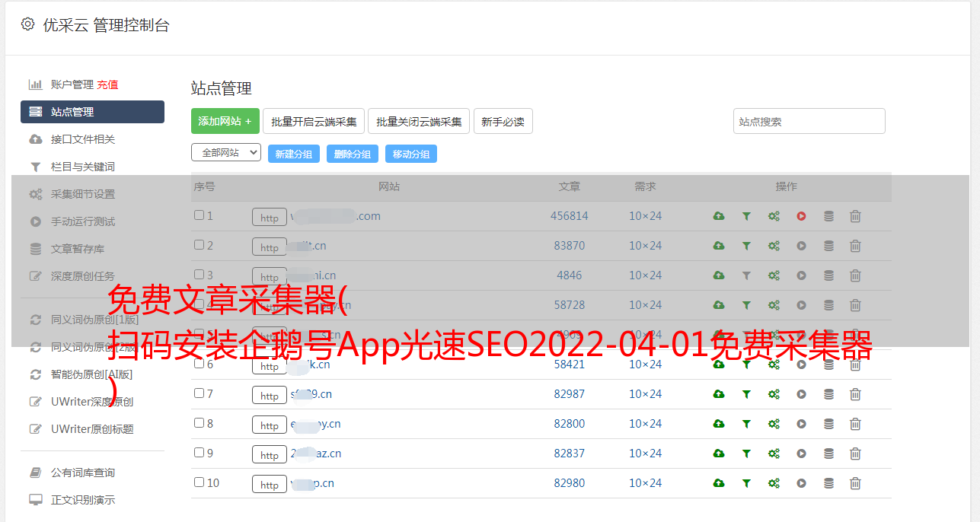Click the article count 82987
The image size is (980, 522).
click(x=570, y=394)
